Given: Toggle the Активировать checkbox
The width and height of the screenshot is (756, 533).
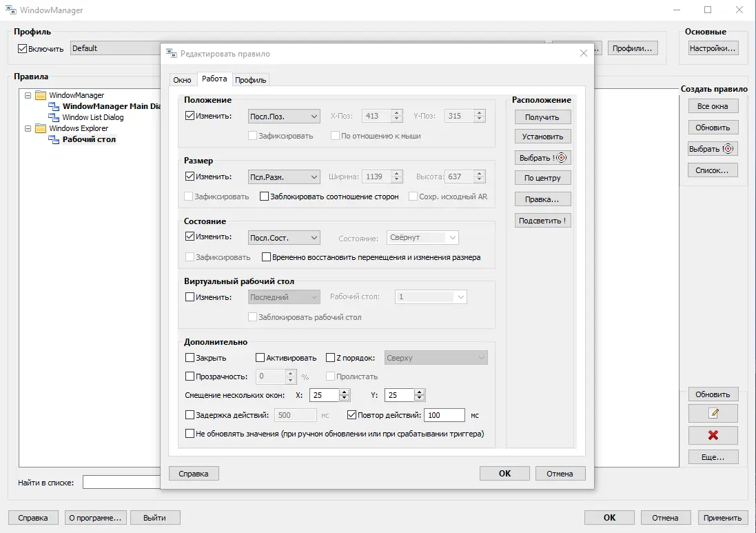Looking at the screenshot, I should pos(260,358).
